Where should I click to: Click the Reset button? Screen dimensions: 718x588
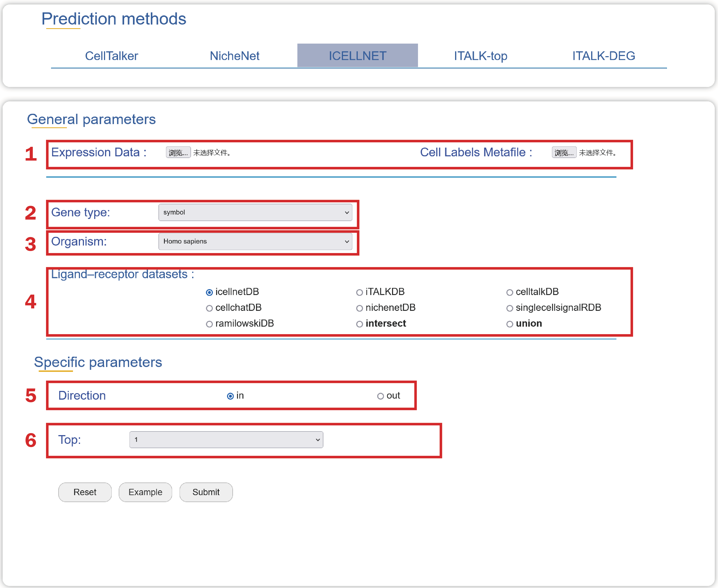point(85,492)
